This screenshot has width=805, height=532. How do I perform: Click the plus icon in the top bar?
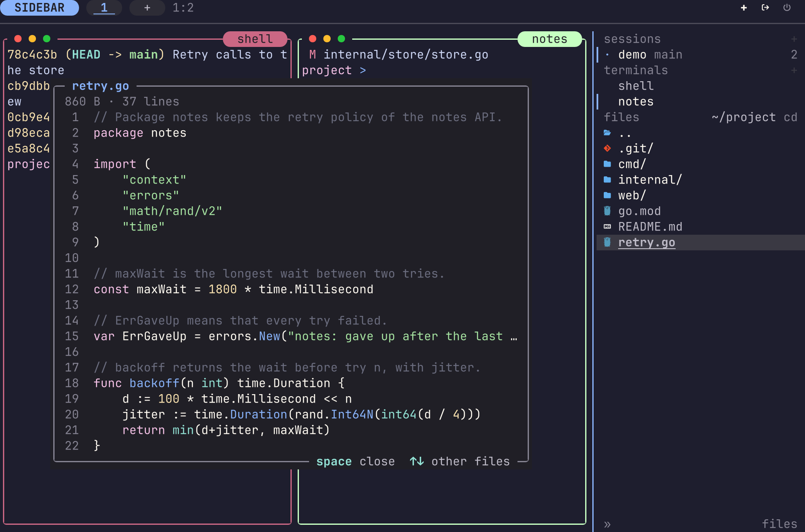[x=744, y=8]
